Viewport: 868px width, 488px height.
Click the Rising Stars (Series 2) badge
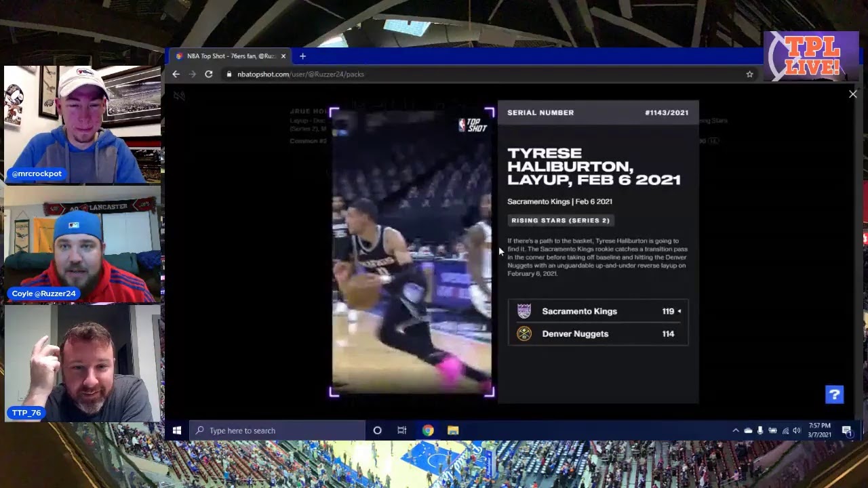tap(560, 220)
